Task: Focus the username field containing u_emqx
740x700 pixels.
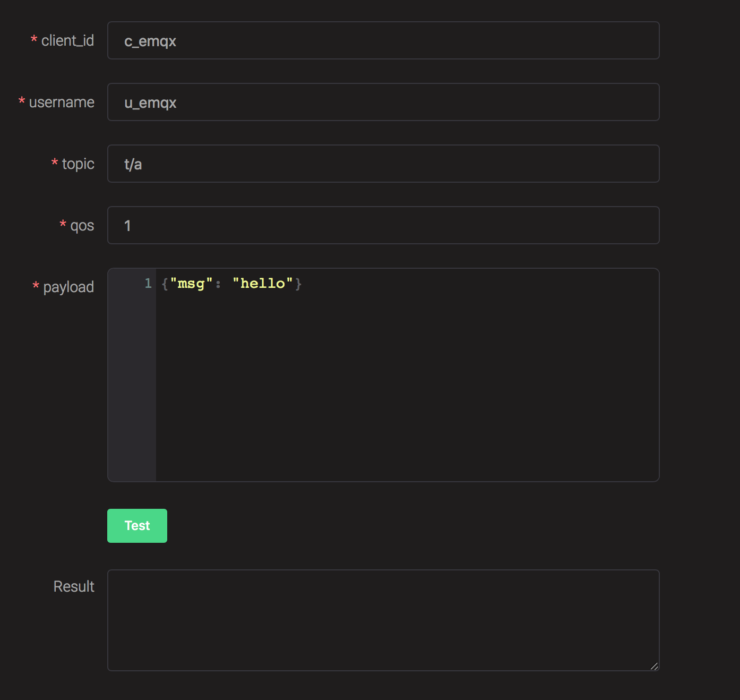Action: click(383, 102)
